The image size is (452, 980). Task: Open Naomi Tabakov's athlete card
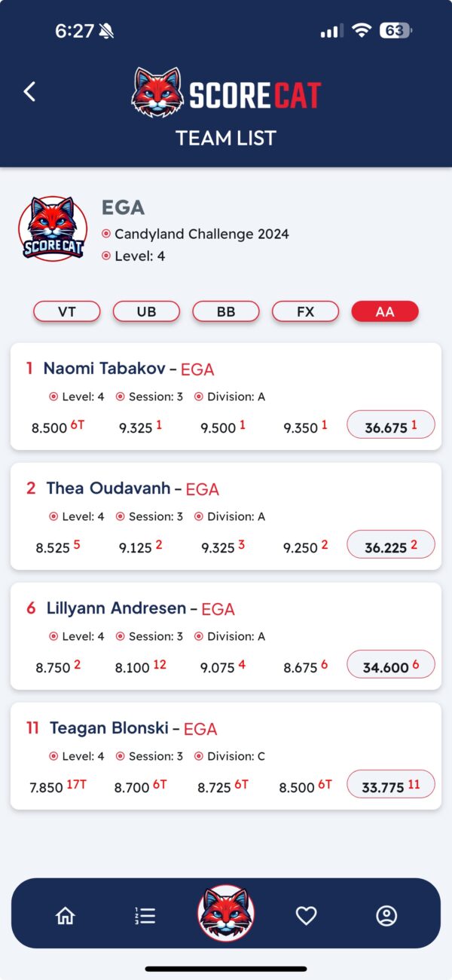(226, 397)
